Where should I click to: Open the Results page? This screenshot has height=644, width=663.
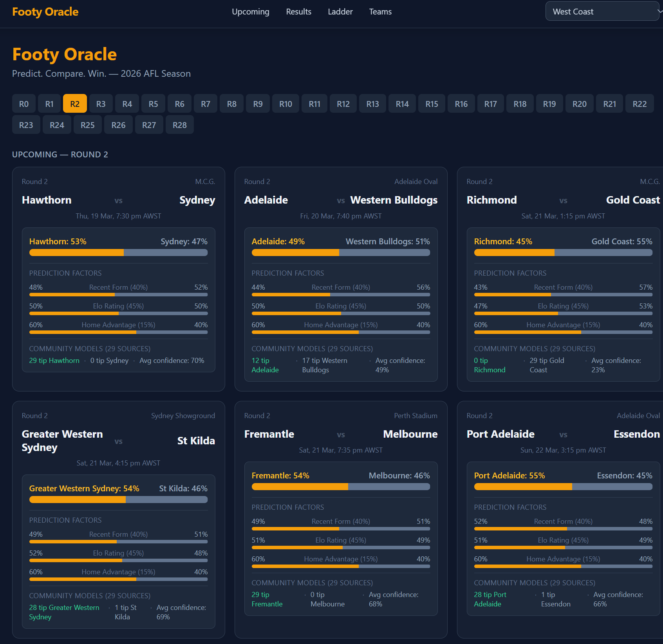pos(298,12)
